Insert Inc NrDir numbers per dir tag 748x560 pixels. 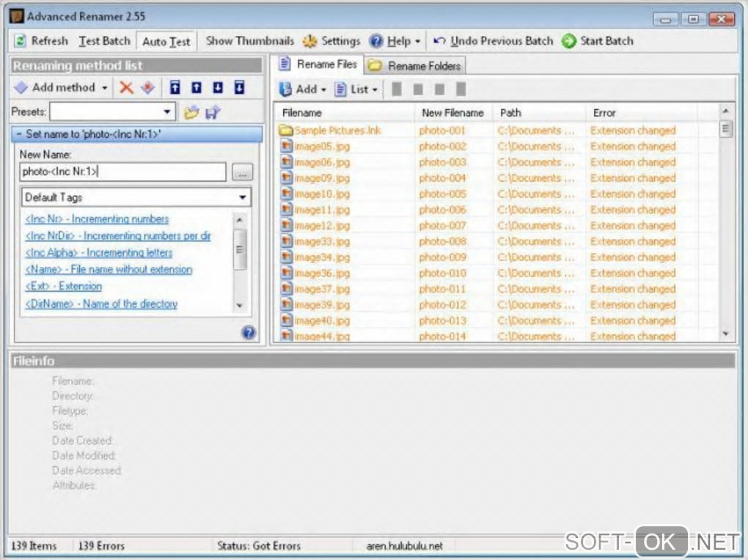(118, 235)
